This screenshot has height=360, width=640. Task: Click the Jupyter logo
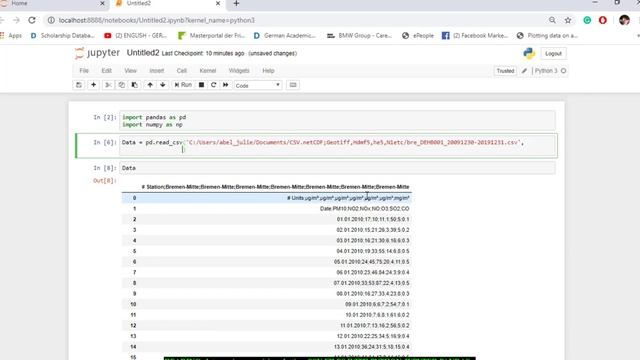[97, 53]
